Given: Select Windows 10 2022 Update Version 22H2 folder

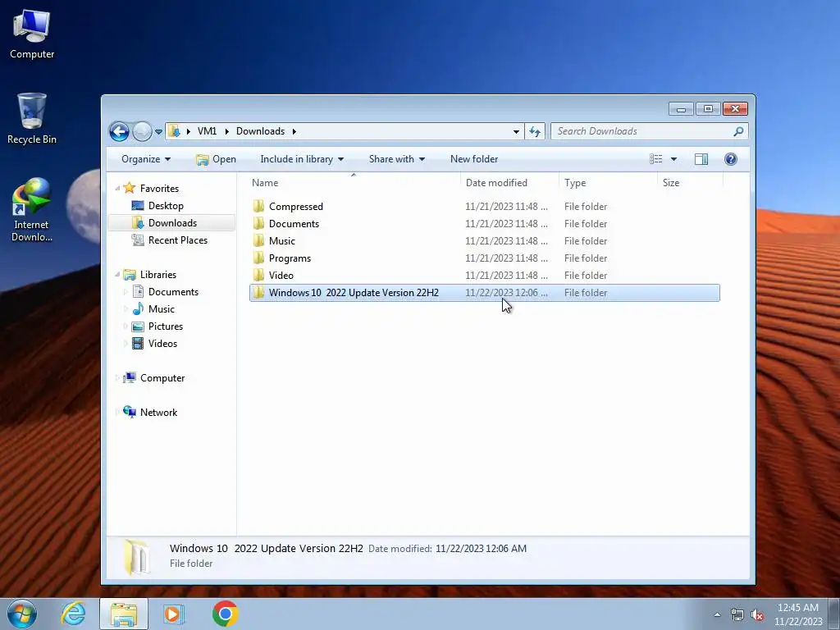Looking at the screenshot, I should [x=484, y=293].
